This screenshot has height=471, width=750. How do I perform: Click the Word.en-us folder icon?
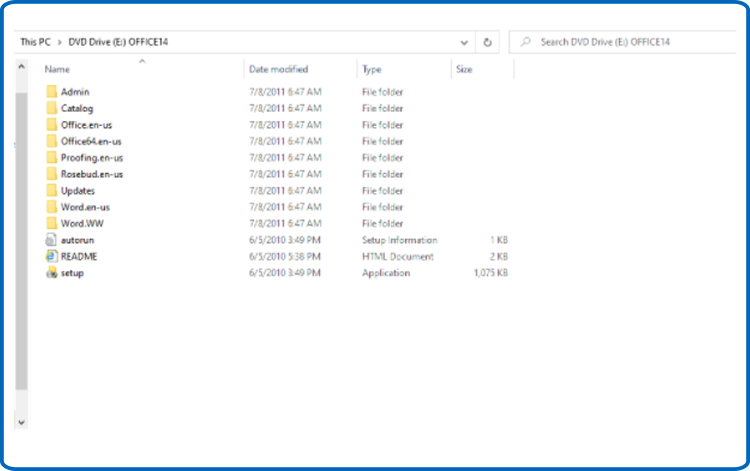click(52, 207)
